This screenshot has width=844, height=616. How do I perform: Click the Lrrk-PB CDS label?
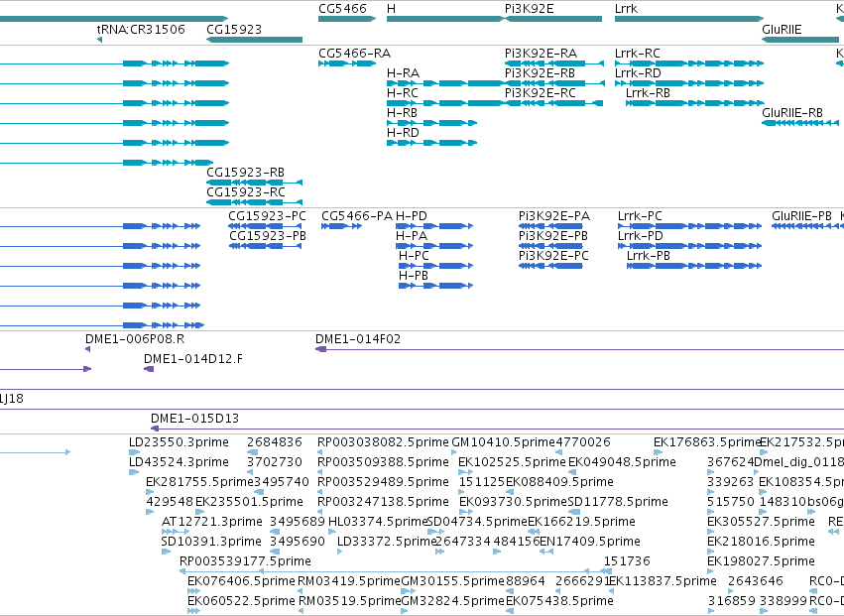coord(649,256)
